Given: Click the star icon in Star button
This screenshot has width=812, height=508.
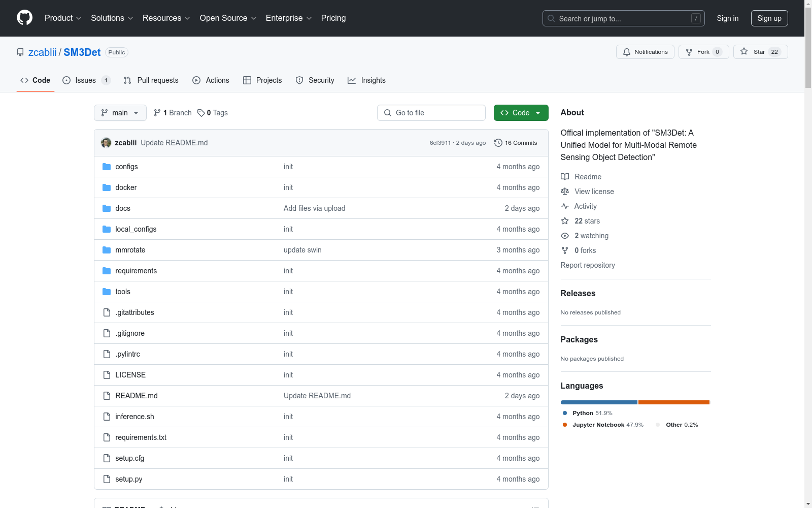Looking at the screenshot, I should pos(744,51).
